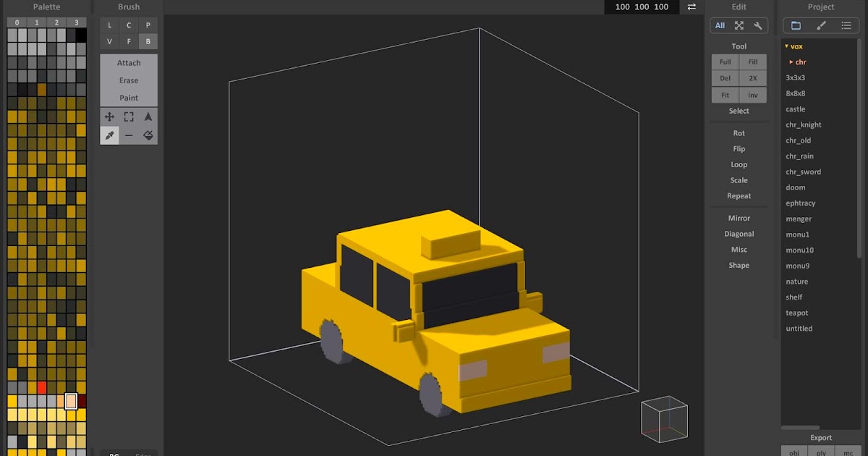This screenshot has width=868, height=456.
Task: Select the paint bucket fill tool
Action: pyautogui.click(x=148, y=135)
